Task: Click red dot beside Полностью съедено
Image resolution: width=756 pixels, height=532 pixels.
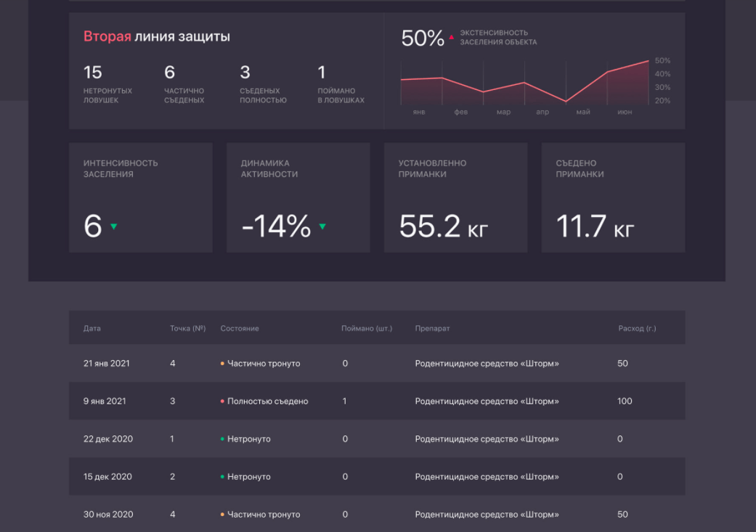Action: coord(222,401)
